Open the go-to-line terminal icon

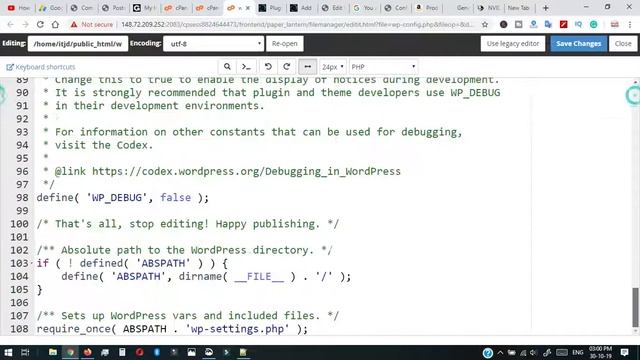(246, 67)
